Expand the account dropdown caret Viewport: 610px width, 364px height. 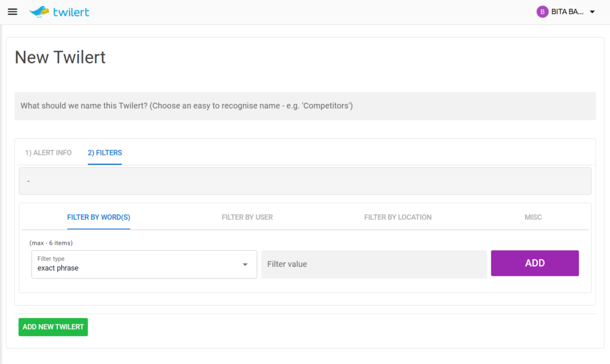tap(592, 12)
